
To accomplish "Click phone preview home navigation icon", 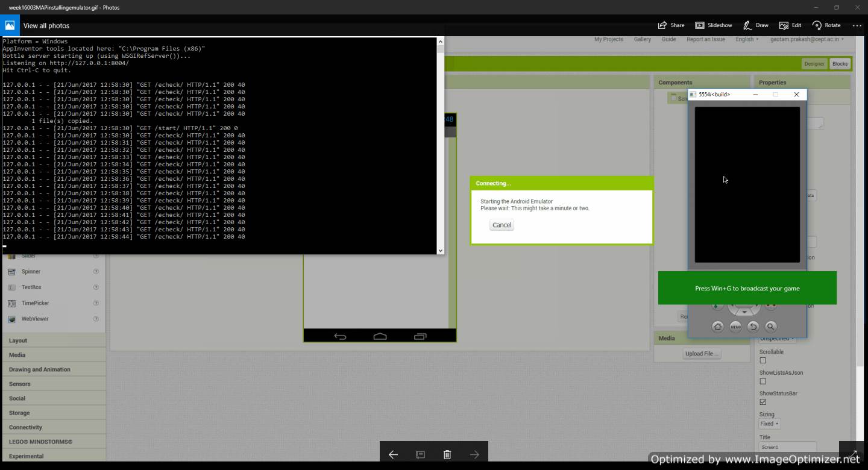I will coord(380,336).
